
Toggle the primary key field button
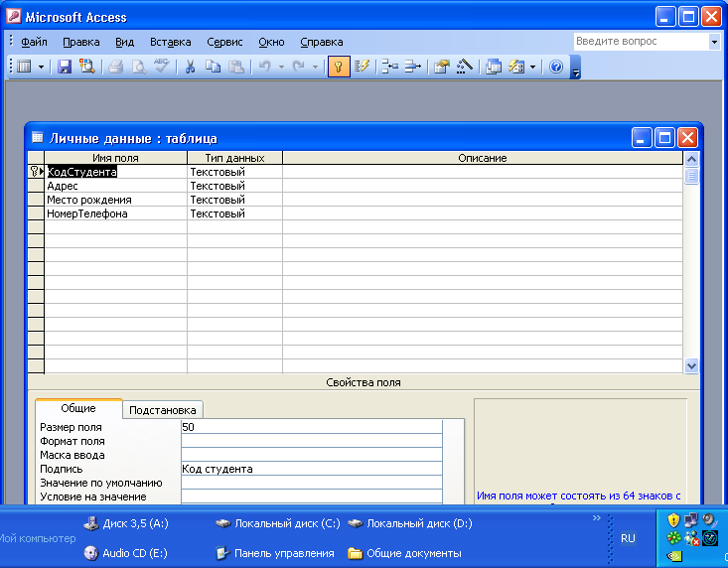tap(339, 67)
